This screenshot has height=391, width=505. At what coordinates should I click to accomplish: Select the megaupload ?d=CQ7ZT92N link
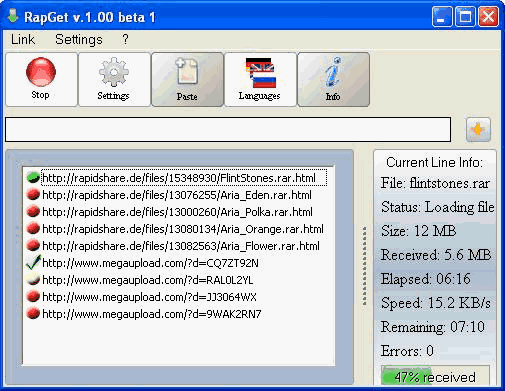[x=150, y=263]
